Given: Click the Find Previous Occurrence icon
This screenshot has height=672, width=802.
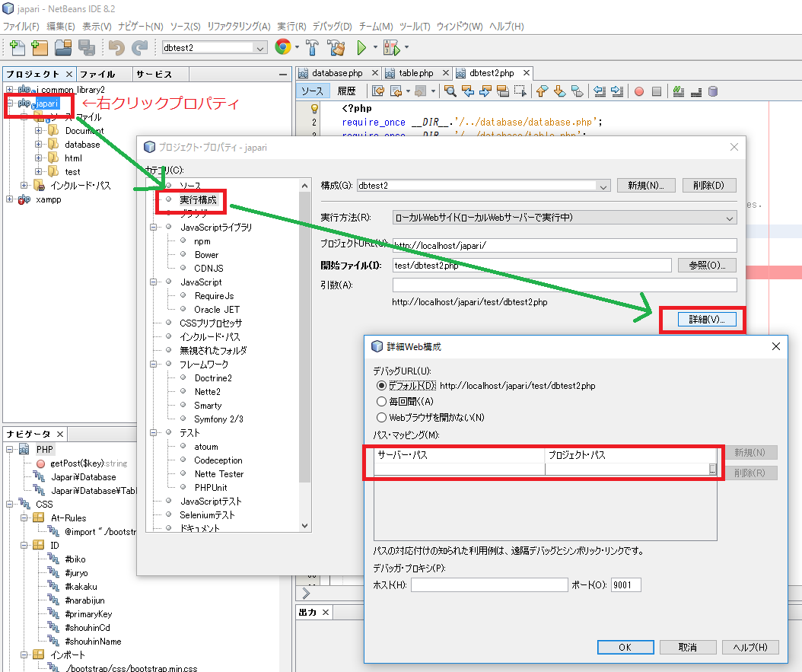Looking at the screenshot, I should (467, 91).
